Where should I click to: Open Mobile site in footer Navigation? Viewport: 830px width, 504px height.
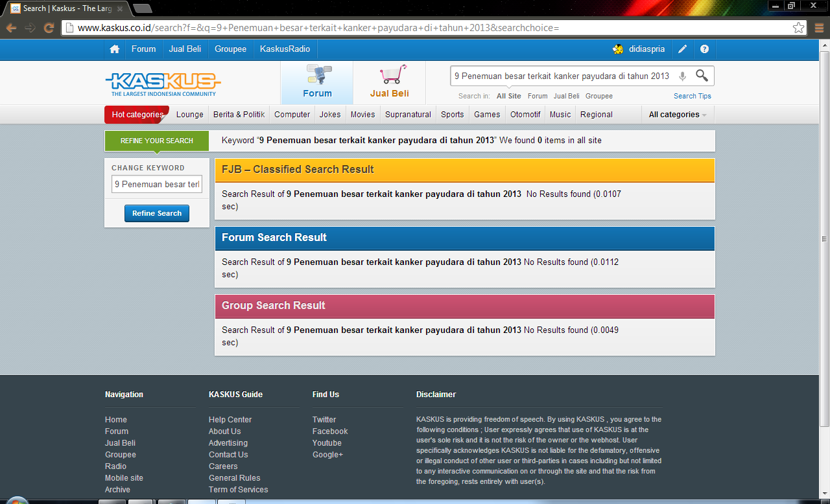(x=124, y=478)
